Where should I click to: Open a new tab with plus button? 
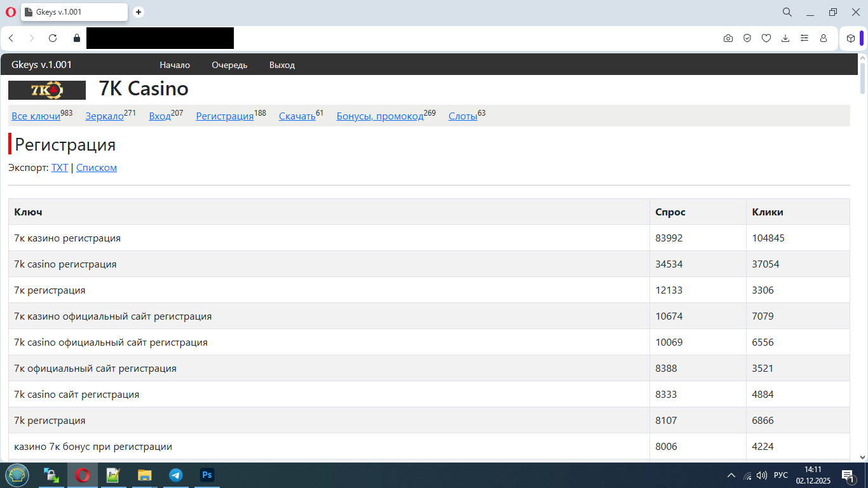[x=139, y=12]
